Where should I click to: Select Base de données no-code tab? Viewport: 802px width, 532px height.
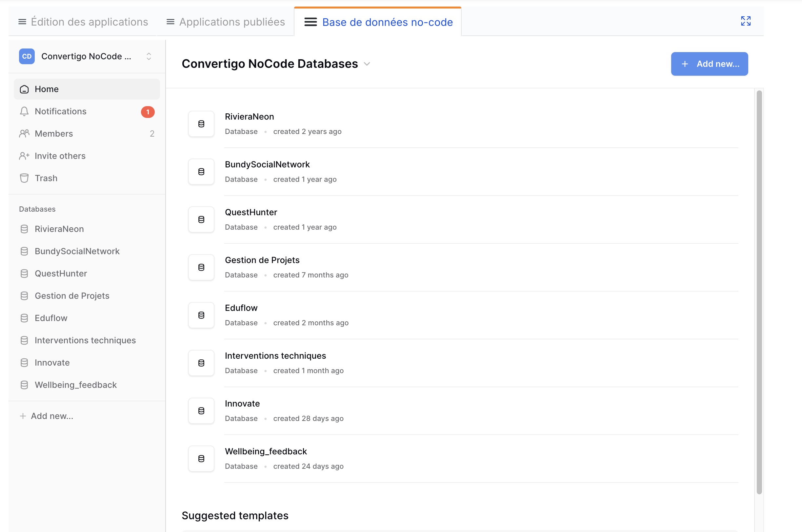pos(378,22)
